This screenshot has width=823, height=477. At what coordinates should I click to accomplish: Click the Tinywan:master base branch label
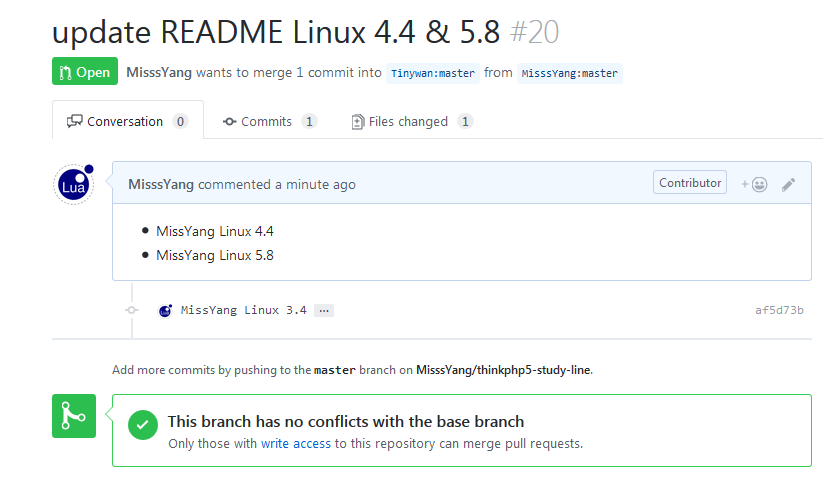coord(433,73)
